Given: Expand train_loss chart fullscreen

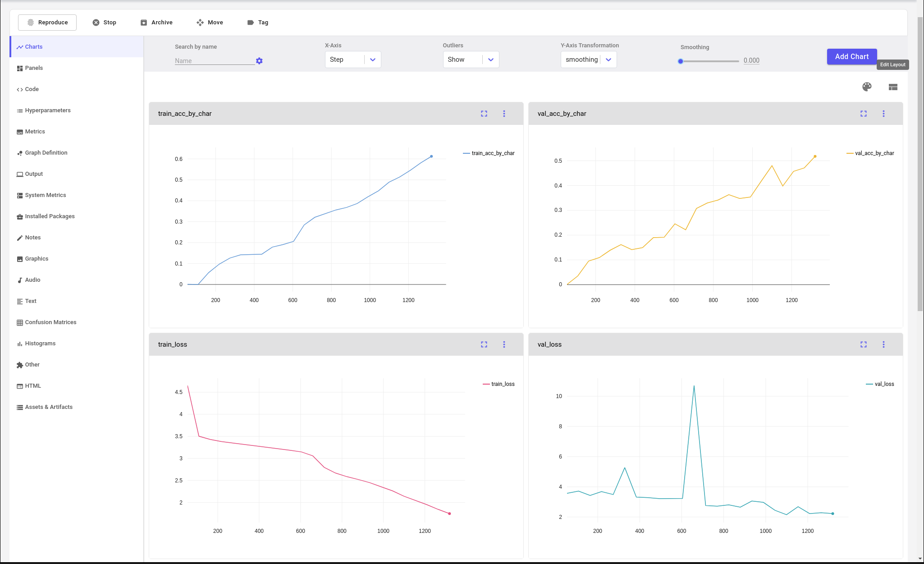Looking at the screenshot, I should [x=484, y=344].
